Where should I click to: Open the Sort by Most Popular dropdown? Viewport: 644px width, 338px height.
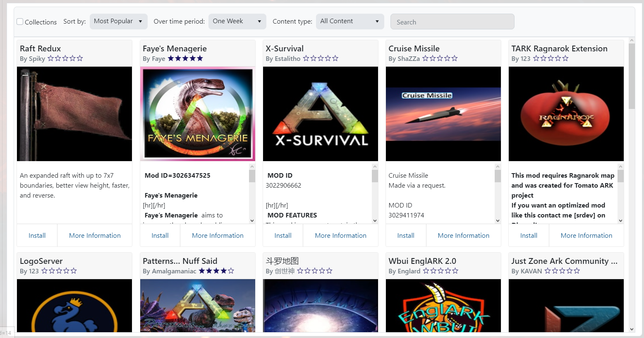point(118,22)
